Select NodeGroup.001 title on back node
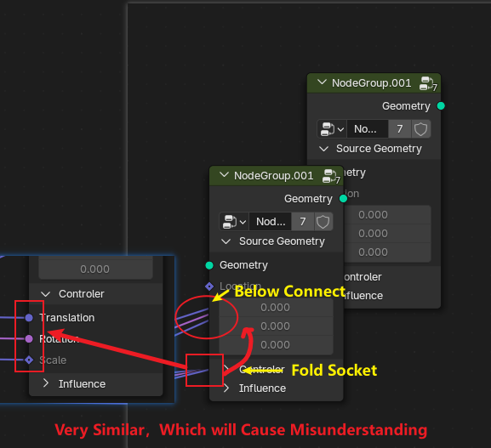This screenshot has width=491, height=448. 371,83
